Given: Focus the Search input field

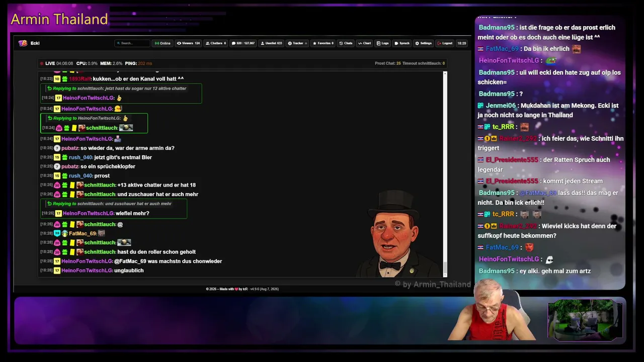Looking at the screenshot, I should pos(132,43).
